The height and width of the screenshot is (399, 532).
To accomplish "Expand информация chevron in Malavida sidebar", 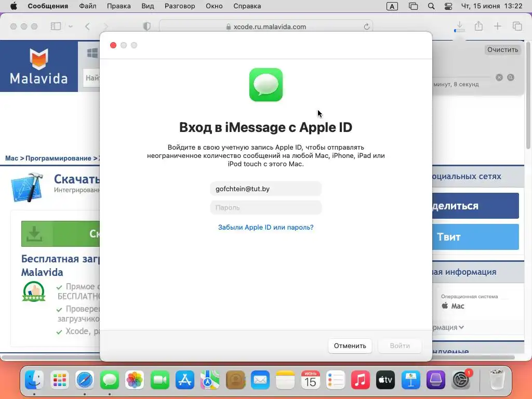I will click(x=461, y=327).
